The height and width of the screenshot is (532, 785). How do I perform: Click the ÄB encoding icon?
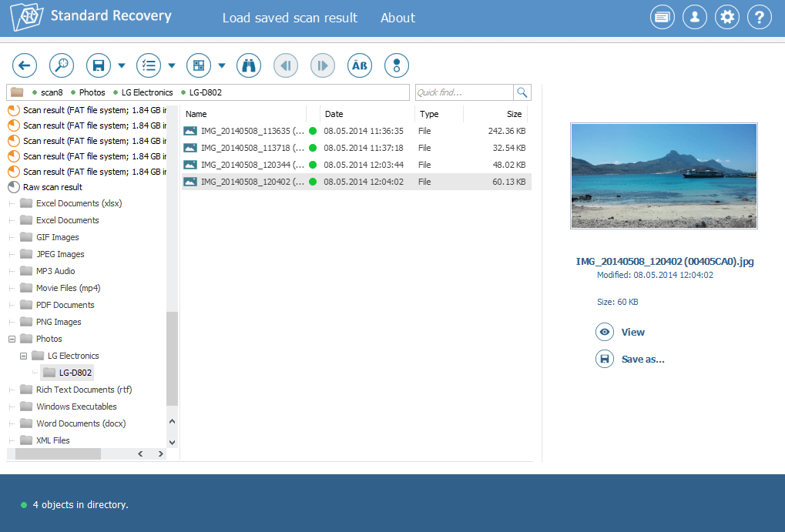tap(360, 65)
